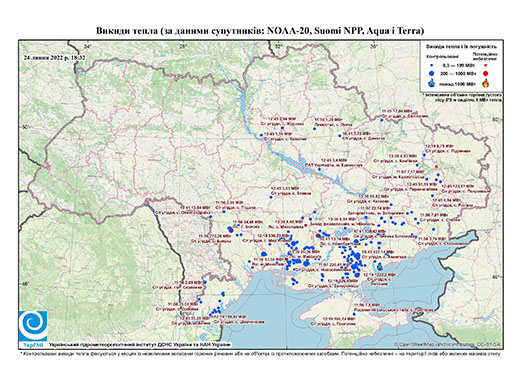Click the red hotspot marker near Luhansk border
The width and height of the screenshot is (520, 368).
point(436,166)
